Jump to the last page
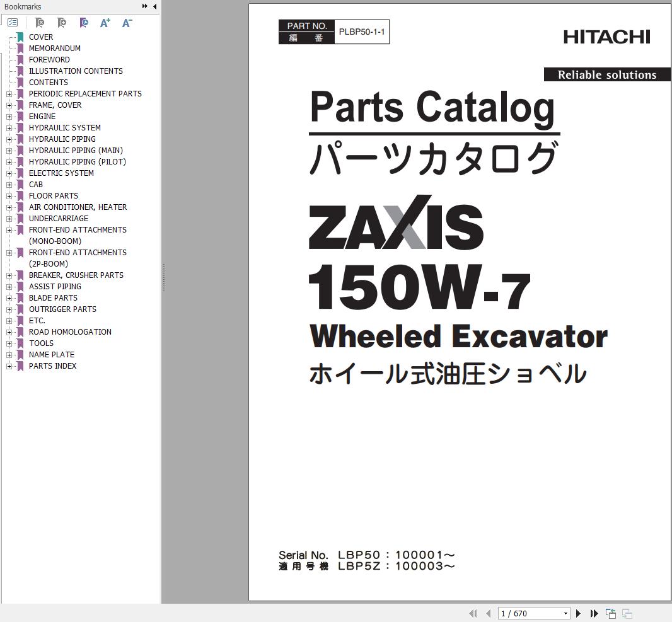The width and height of the screenshot is (672, 622). tap(594, 613)
